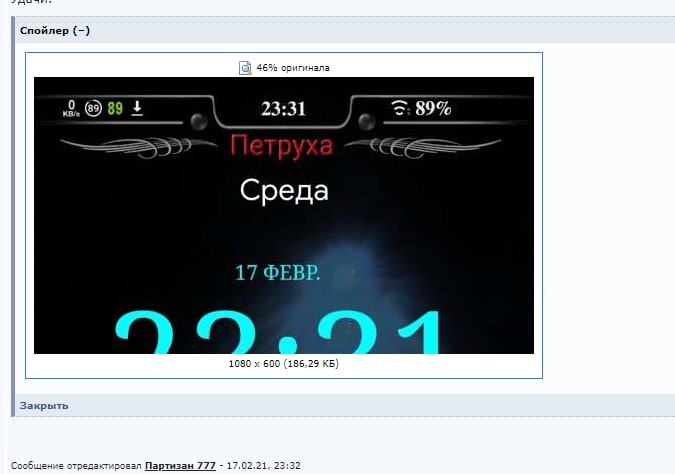The height and width of the screenshot is (474, 675).
Task: Click the Сообщение отредактировал text
Action: 76,465
